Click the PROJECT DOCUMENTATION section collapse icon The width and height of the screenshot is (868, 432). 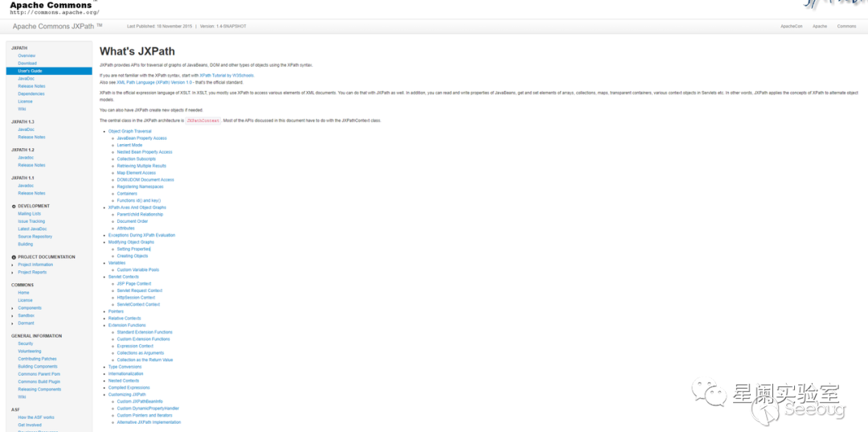tap(14, 257)
